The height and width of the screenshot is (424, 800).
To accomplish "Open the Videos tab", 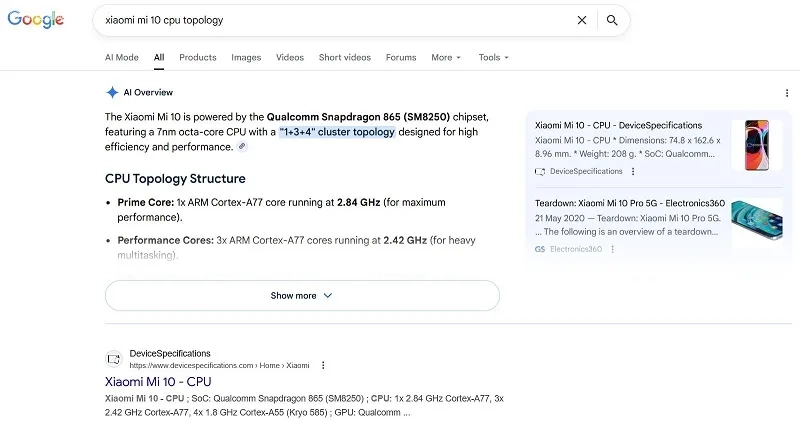I will [x=290, y=58].
